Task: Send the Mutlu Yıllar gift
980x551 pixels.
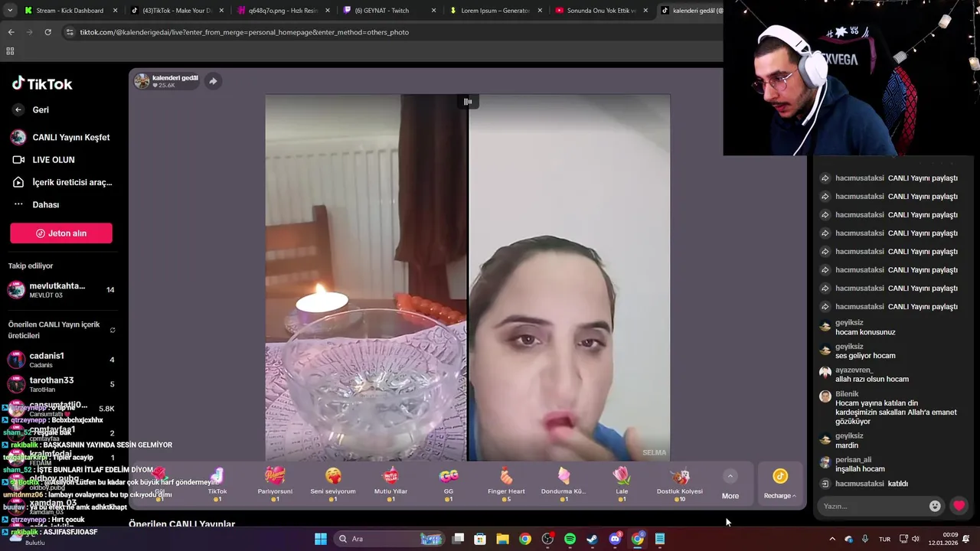Action: click(x=390, y=484)
